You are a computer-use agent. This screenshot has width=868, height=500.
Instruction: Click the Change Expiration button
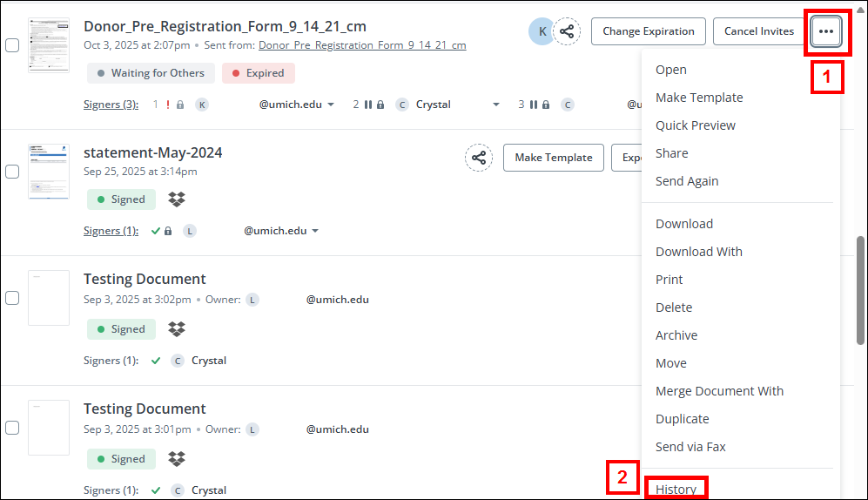(x=649, y=31)
